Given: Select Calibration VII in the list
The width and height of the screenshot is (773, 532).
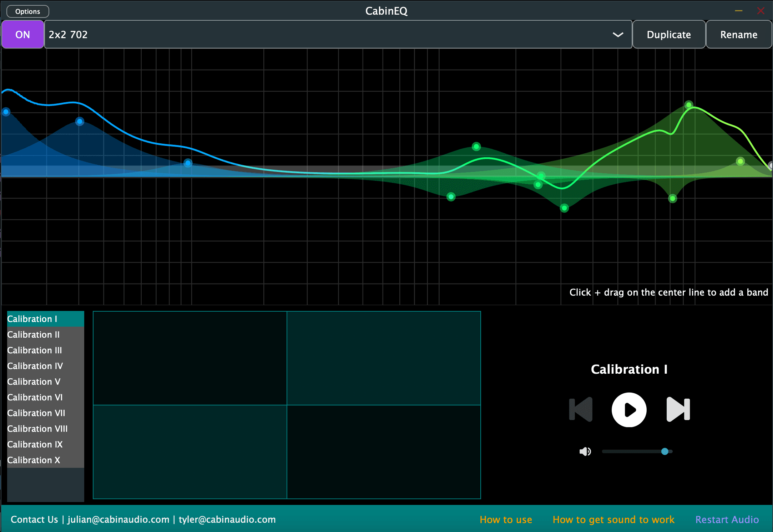Looking at the screenshot, I should click(x=46, y=413).
